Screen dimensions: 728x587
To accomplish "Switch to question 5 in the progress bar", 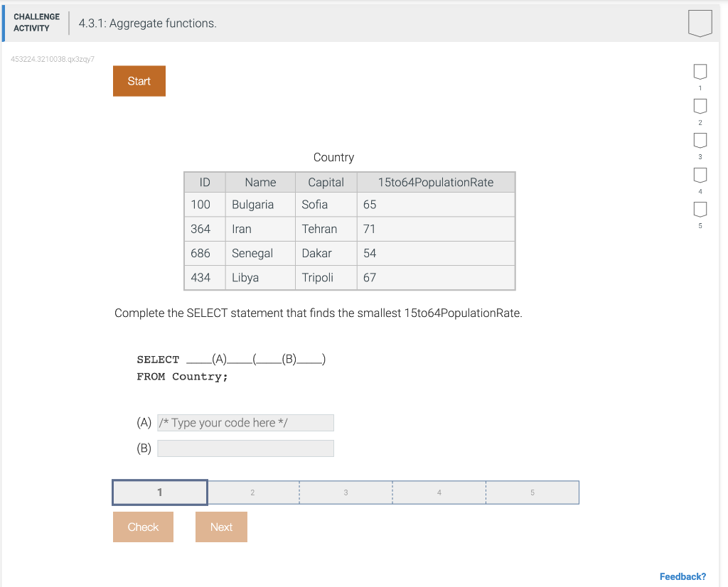I will coord(532,491).
